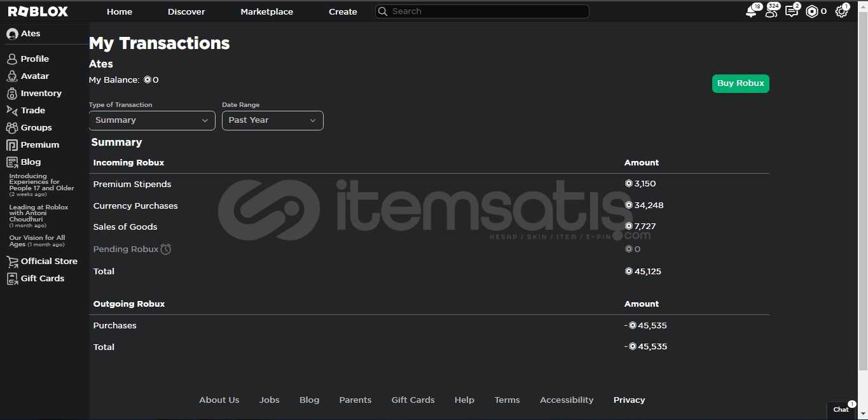Open the notifications bell icon
Screen dimensions: 868x420
(752, 11)
